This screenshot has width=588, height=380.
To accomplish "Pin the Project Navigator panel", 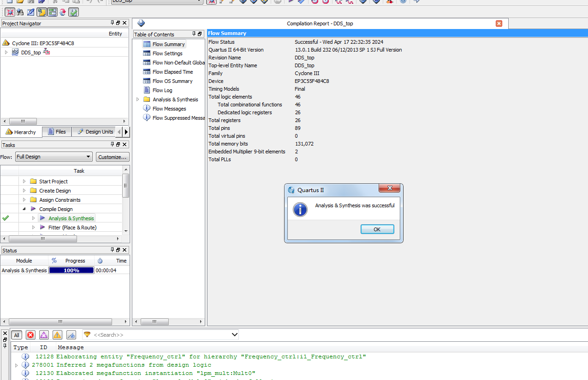I will [112, 23].
